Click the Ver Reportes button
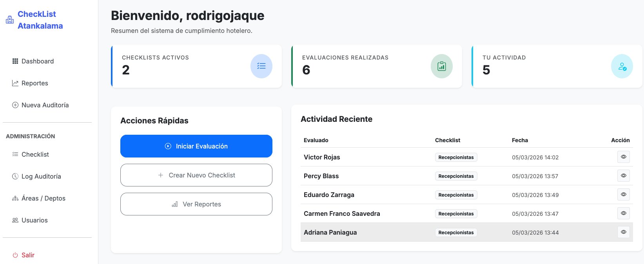644x264 pixels. (196, 204)
